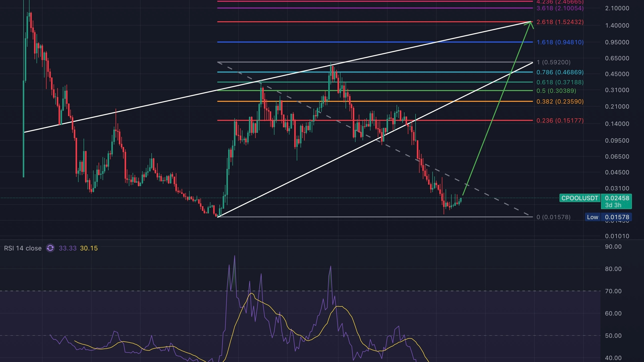Click the CPOOLUSDT symbol price label

pos(579,198)
